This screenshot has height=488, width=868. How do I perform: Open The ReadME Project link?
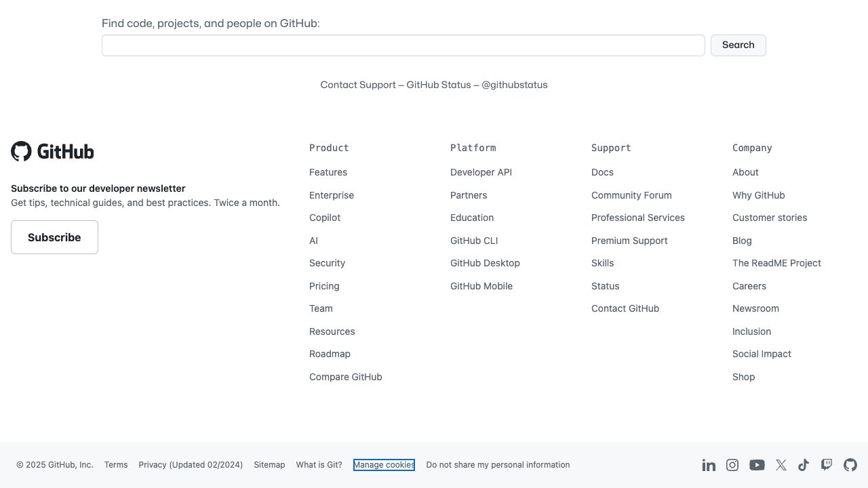[776, 263]
